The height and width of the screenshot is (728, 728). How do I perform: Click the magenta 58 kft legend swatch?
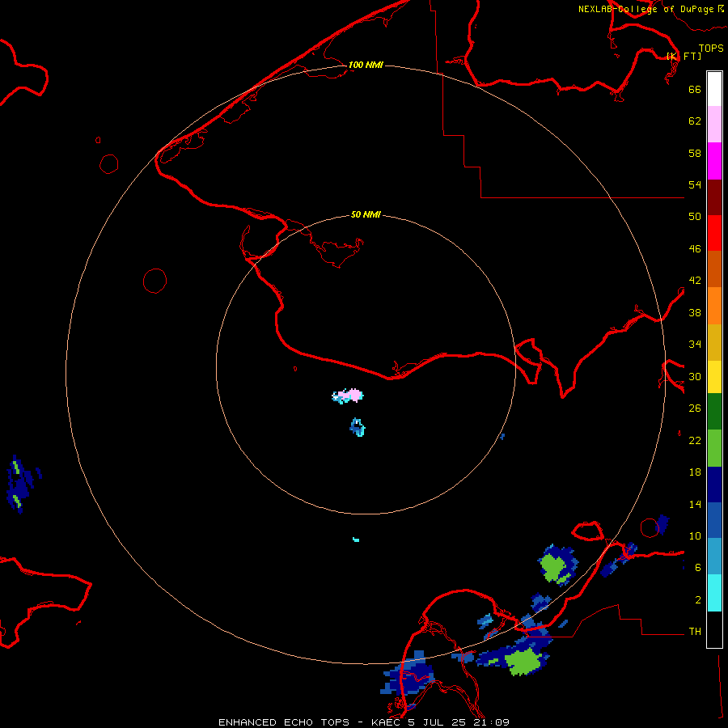click(714, 161)
